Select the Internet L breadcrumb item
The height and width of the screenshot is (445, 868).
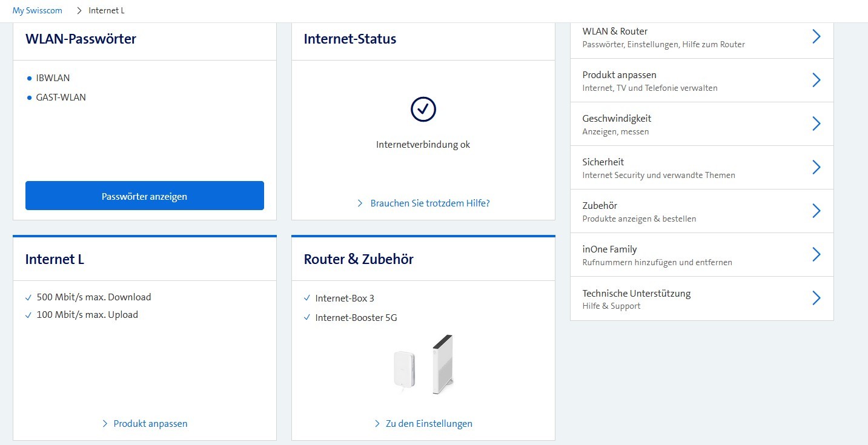point(106,10)
